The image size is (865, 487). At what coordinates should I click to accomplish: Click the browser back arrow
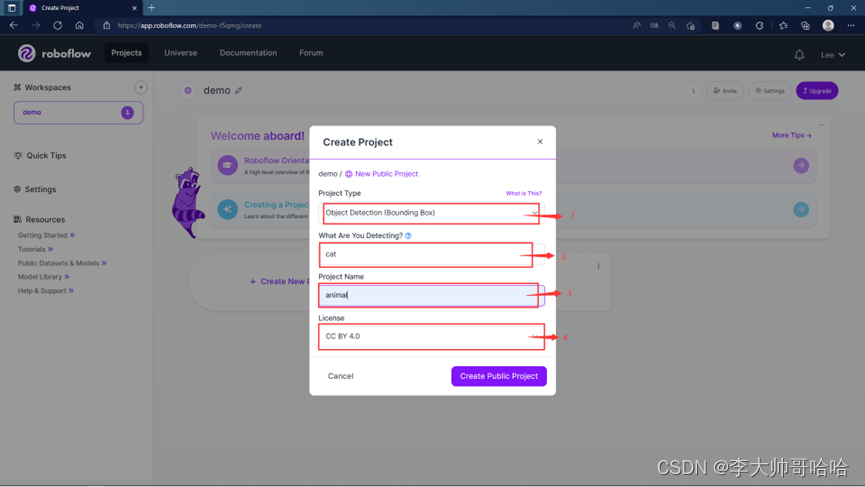click(x=14, y=25)
